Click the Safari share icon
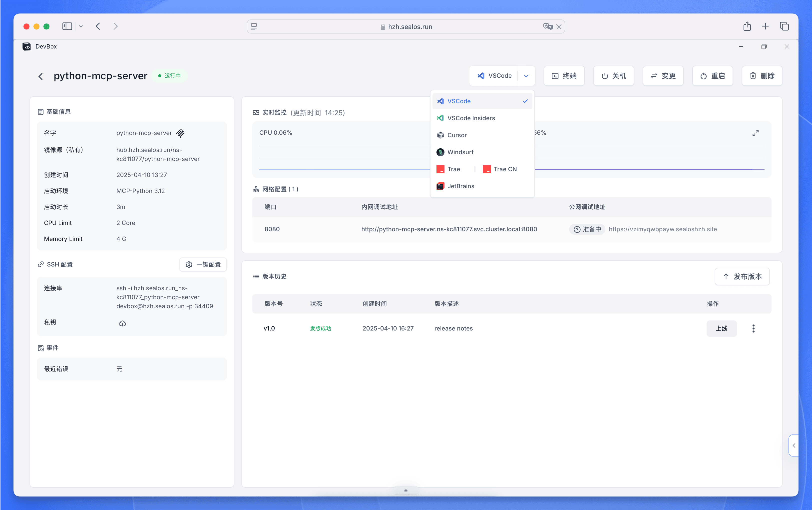This screenshot has width=812, height=510. tap(747, 26)
